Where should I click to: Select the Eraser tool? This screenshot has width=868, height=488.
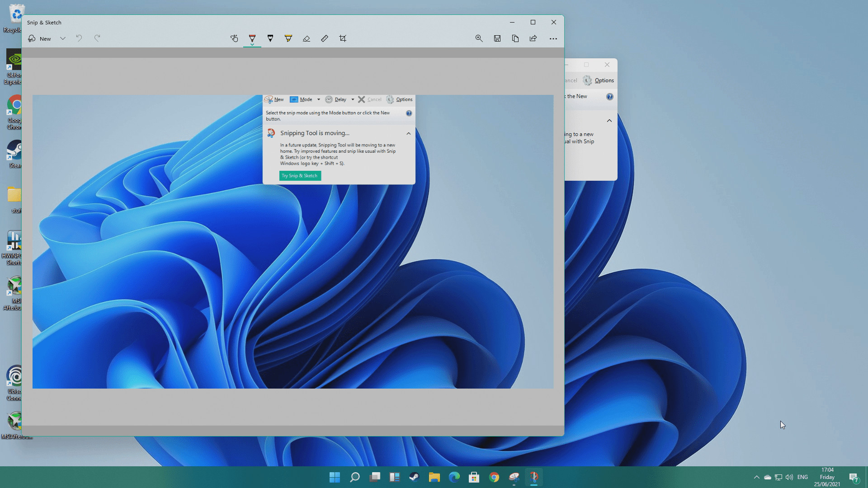click(x=307, y=39)
